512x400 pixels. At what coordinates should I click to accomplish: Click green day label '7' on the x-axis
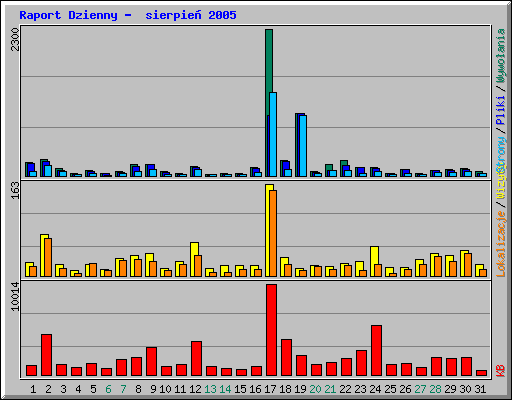123,389
